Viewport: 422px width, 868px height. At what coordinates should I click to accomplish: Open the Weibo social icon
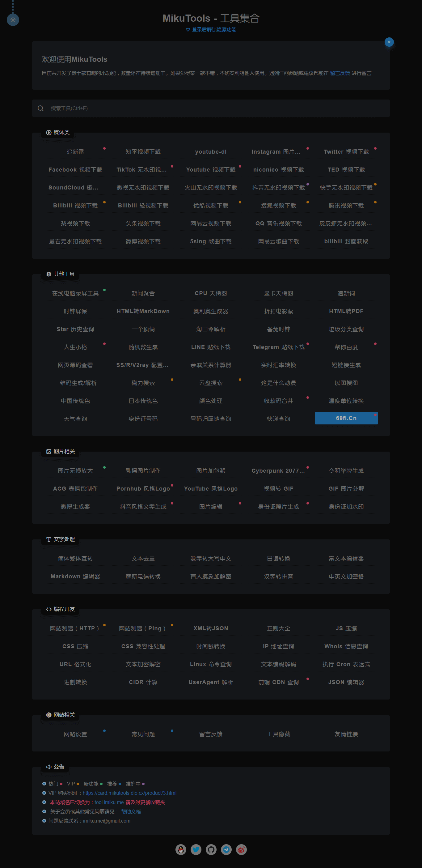click(242, 849)
